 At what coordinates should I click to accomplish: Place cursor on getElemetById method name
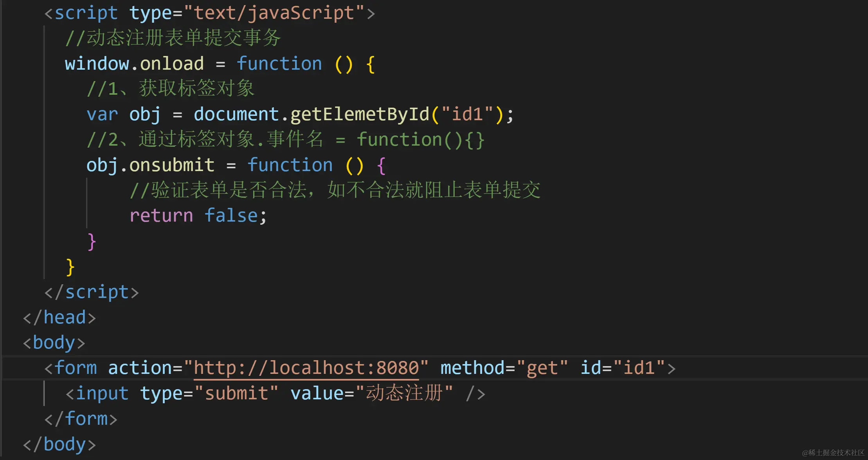(360, 115)
